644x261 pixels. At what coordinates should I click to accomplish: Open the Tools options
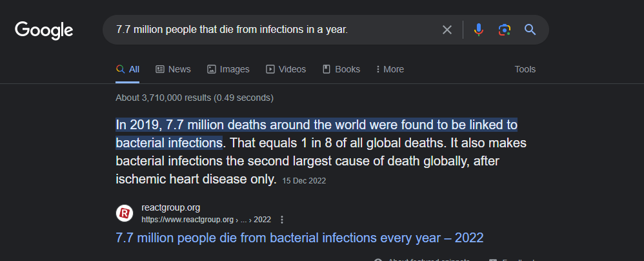pyautogui.click(x=525, y=69)
